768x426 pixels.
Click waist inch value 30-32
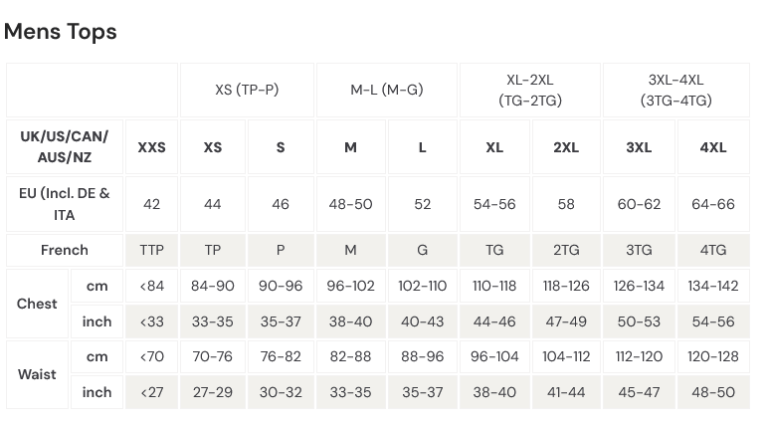tap(280, 393)
